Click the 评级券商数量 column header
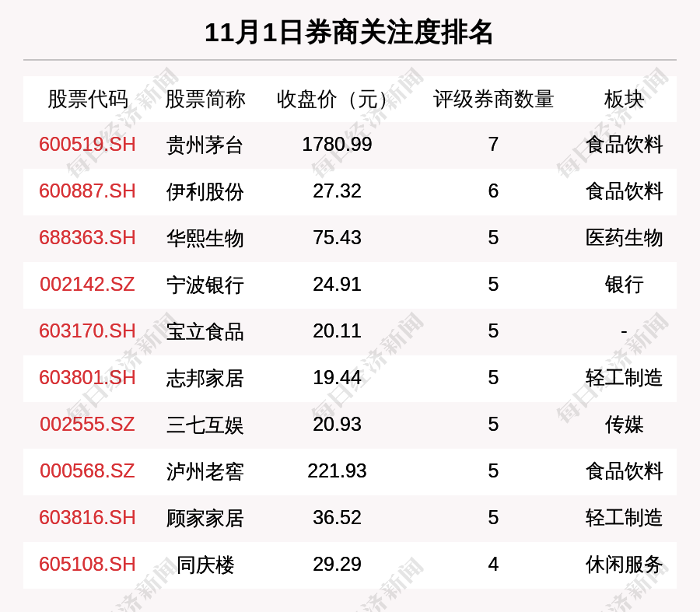 (493, 99)
